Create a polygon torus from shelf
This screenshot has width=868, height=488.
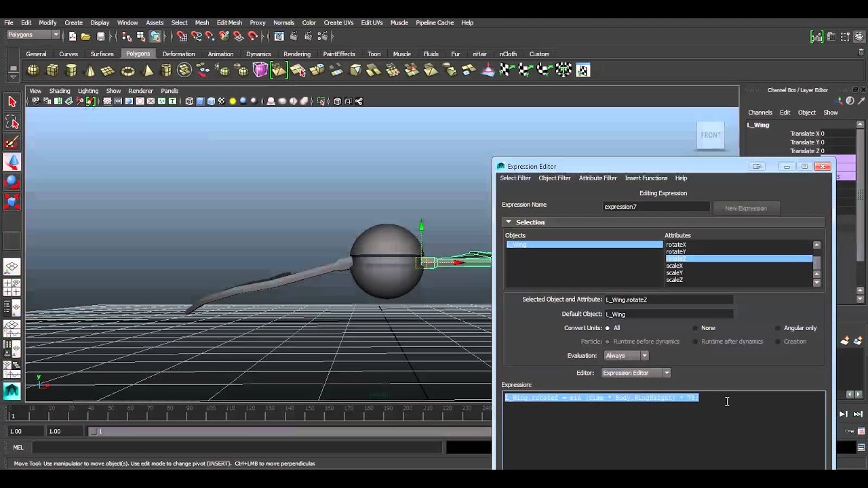(127, 70)
